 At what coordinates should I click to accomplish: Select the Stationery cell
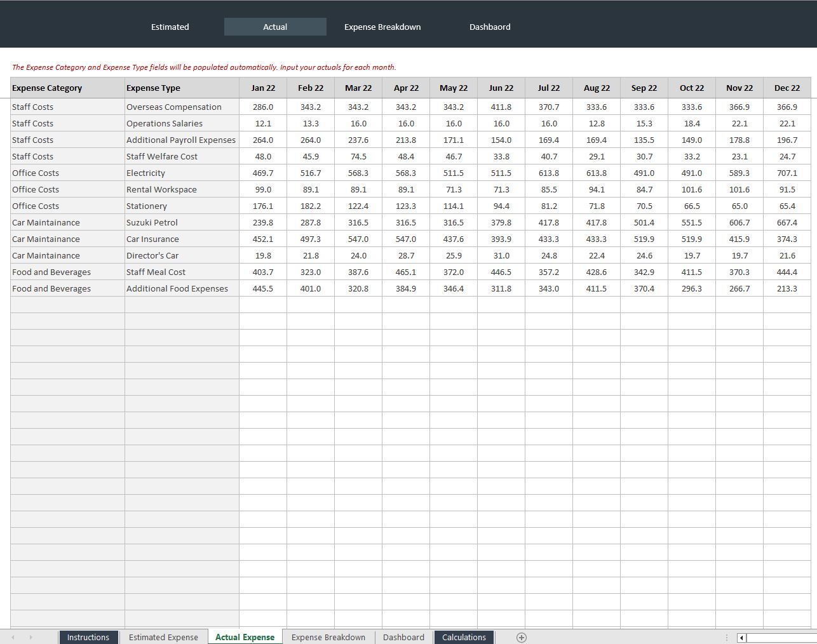[x=182, y=206]
